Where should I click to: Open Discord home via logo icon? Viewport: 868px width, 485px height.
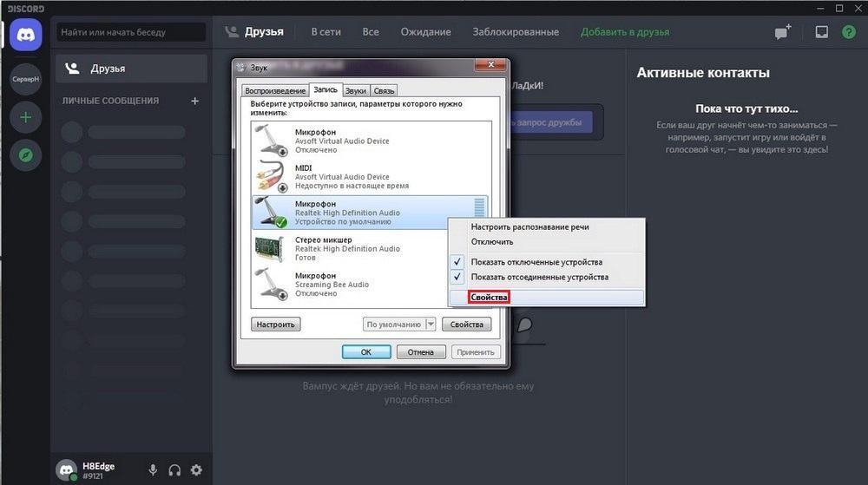(x=25, y=35)
